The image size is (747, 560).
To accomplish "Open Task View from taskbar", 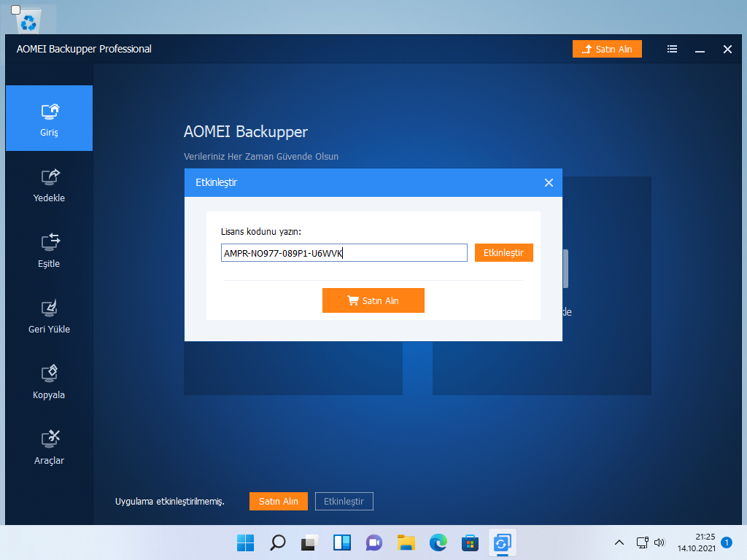I will (309, 542).
